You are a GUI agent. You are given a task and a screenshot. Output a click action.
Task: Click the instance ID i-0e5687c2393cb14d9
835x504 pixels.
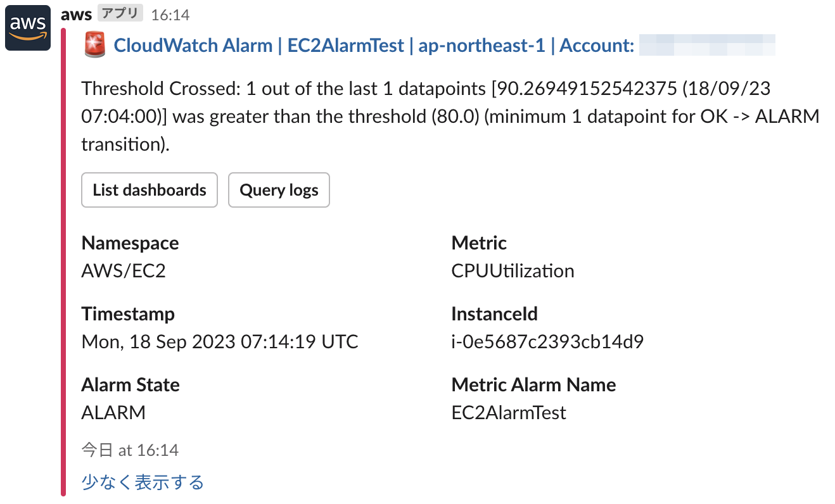pos(547,342)
